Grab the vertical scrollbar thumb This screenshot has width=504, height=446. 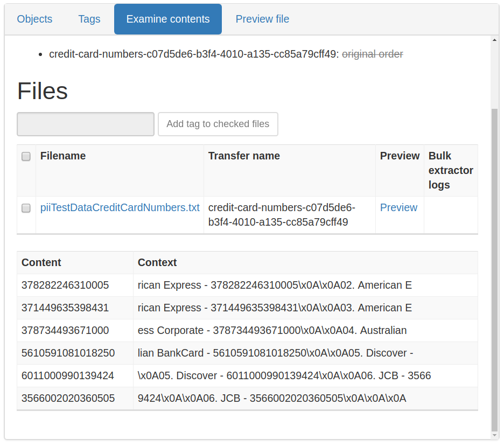(x=495, y=269)
